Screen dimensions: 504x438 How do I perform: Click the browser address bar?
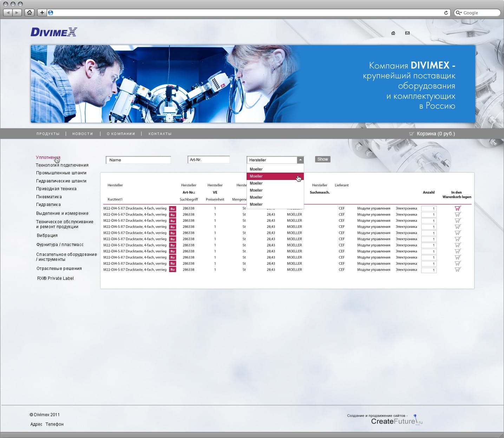249,13
